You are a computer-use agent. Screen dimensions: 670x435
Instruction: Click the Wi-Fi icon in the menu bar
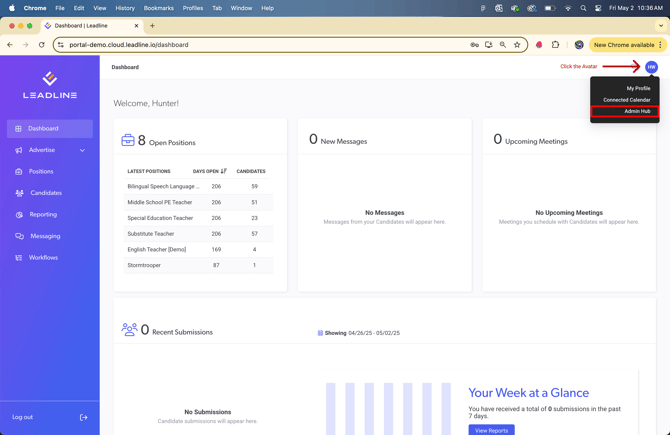click(x=568, y=8)
